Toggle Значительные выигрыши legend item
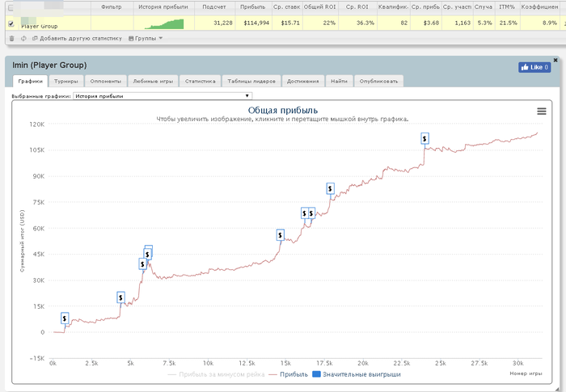 point(357,375)
